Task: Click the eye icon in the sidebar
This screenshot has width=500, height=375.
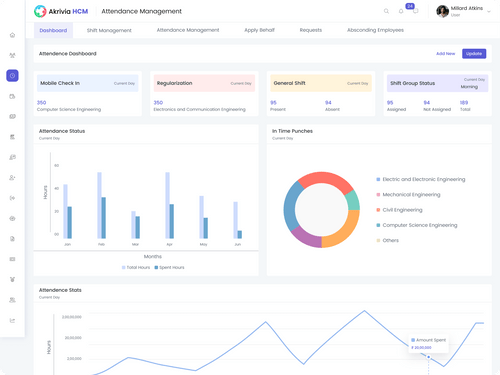Action: (12, 218)
